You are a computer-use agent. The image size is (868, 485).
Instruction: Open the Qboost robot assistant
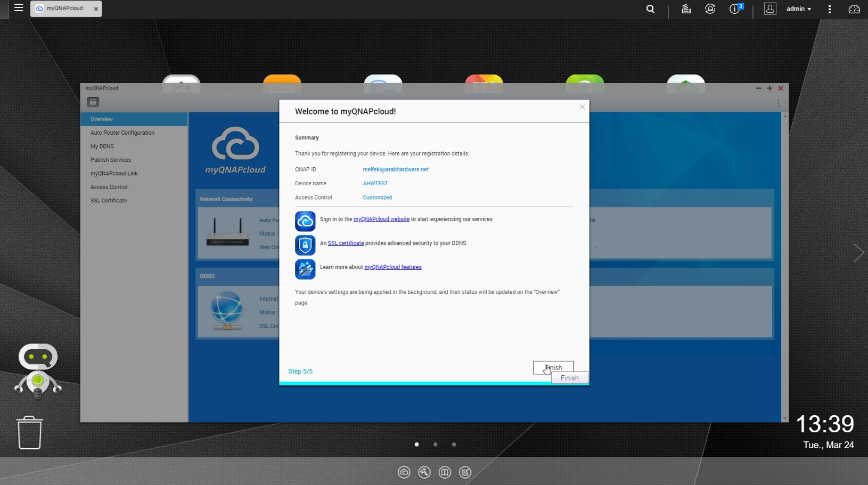pyautogui.click(x=38, y=371)
